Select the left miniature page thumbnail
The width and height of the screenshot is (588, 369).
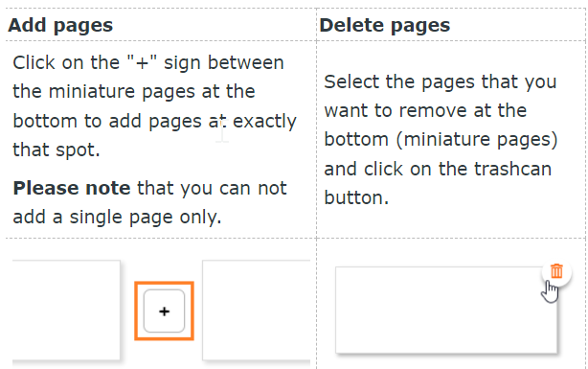(x=66, y=311)
